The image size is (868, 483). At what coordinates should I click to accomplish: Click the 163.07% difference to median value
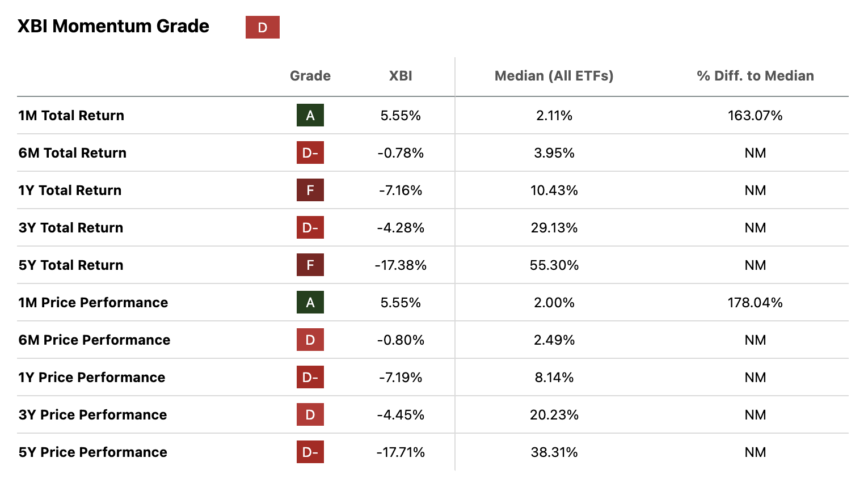[755, 116]
